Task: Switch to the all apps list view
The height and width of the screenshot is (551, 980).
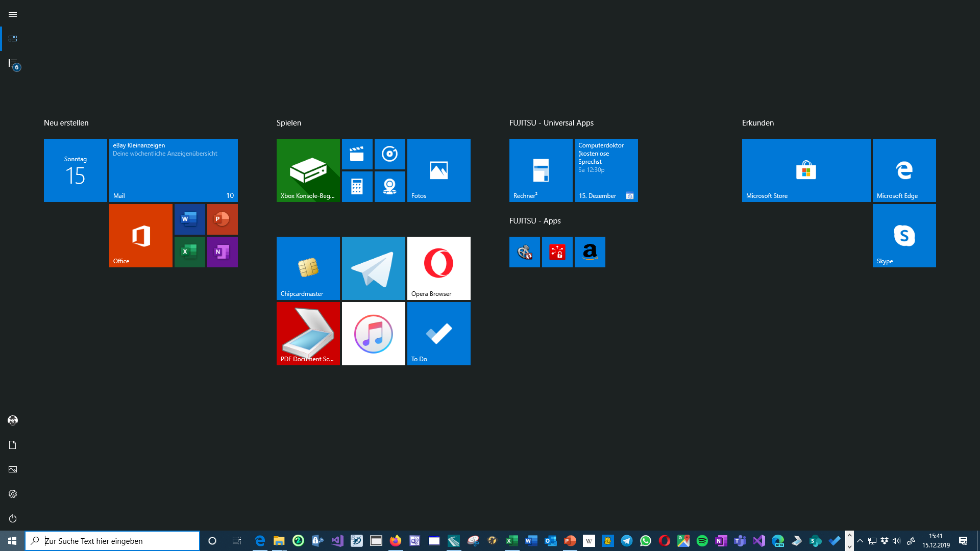Action: point(13,63)
